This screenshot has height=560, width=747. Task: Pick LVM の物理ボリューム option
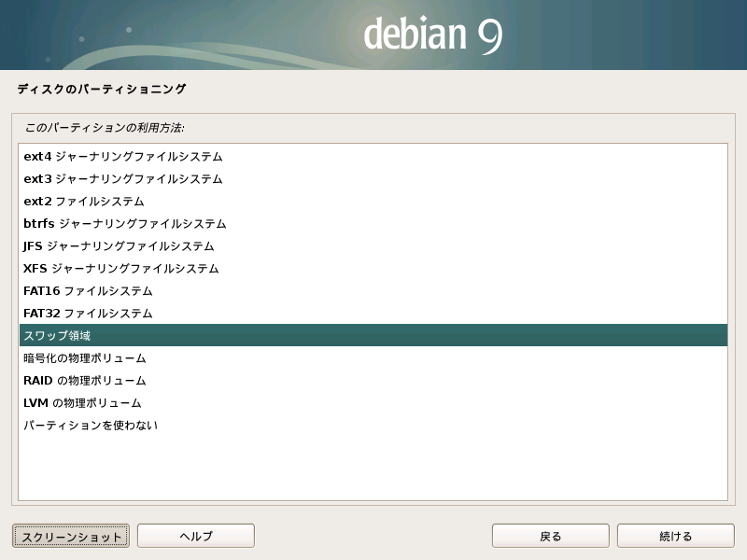point(82,403)
